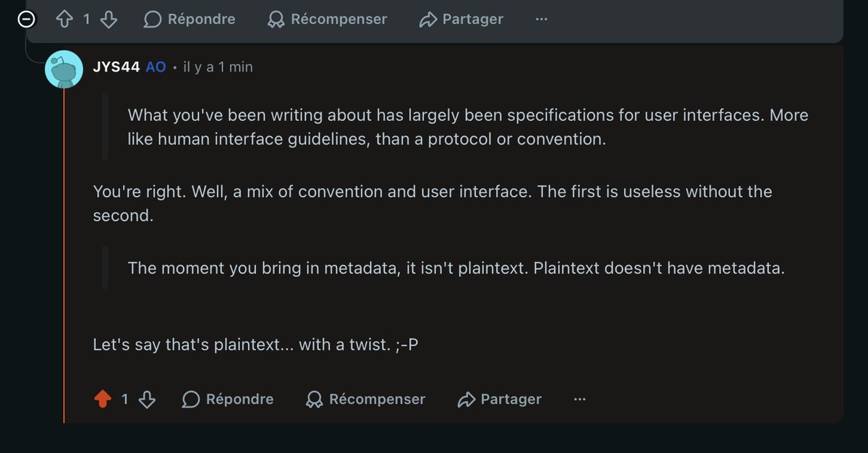The height and width of the screenshot is (453, 868).
Task: Downvote the parent comment at top
Action: (x=109, y=19)
